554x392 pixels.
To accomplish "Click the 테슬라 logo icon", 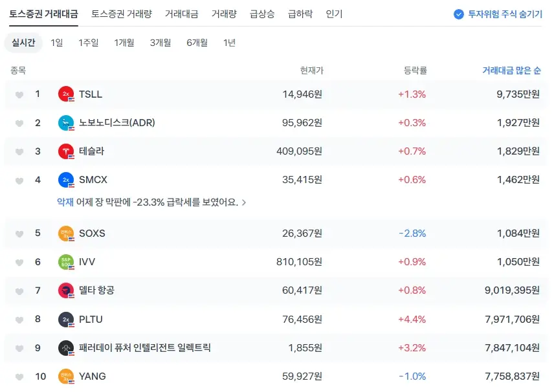I will click(66, 151).
